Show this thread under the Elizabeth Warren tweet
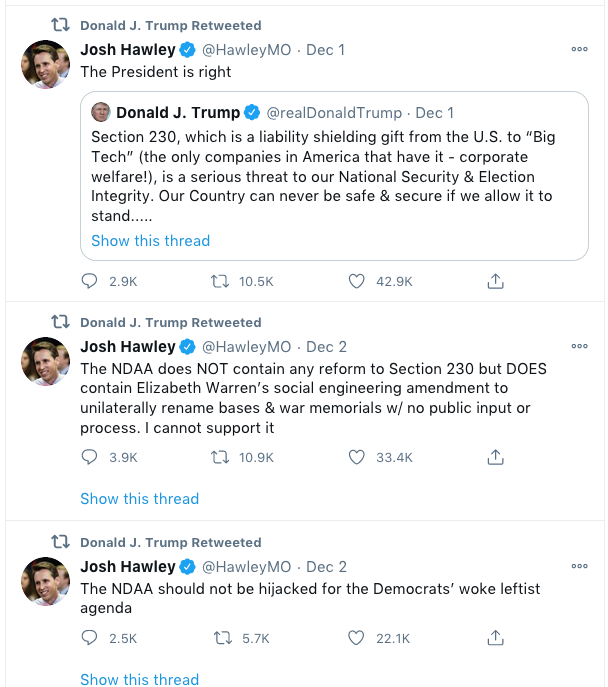The image size is (608, 687). (139, 498)
